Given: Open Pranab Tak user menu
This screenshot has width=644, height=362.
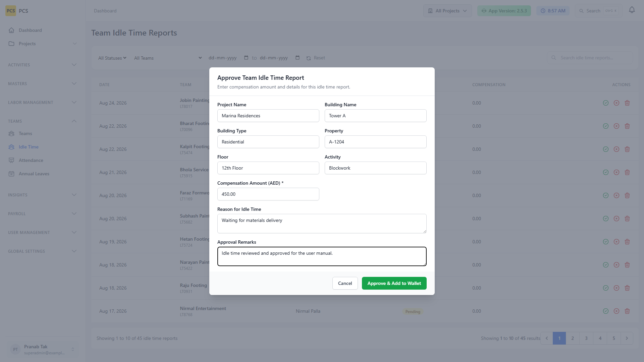Looking at the screenshot, I should (x=43, y=349).
